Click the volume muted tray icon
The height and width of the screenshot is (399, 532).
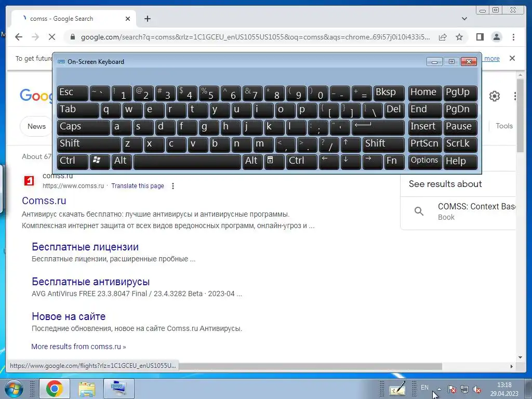pyautogui.click(x=477, y=389)
